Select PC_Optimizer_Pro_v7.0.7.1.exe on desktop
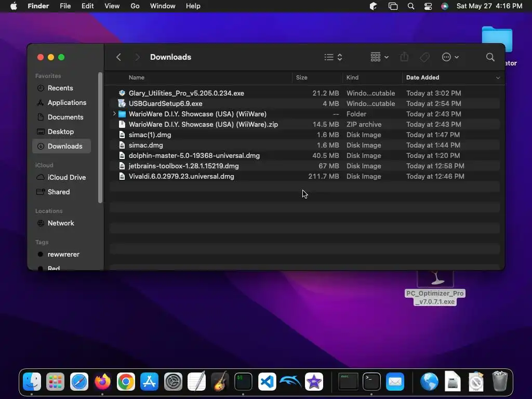Viewport: 532px width, 399px height. pyautogui.click(x=435, y=288)
